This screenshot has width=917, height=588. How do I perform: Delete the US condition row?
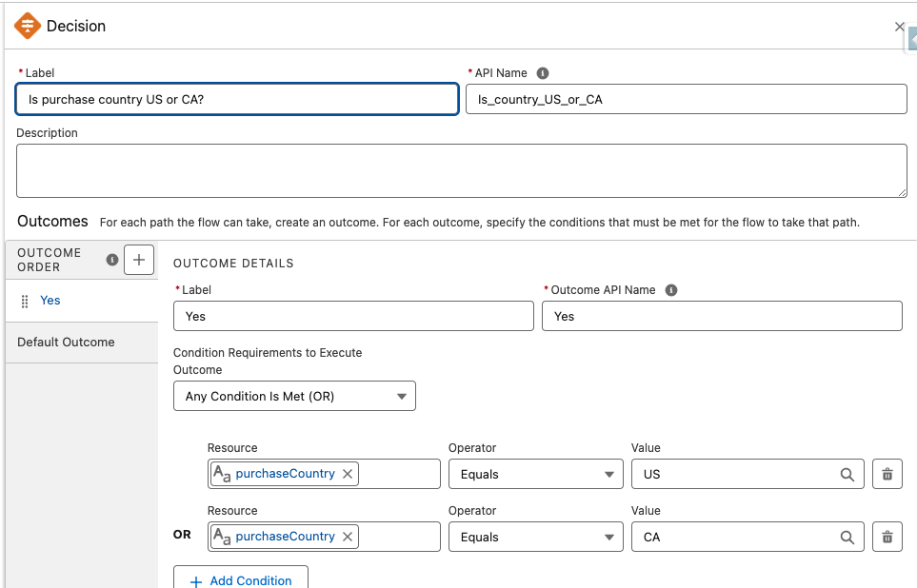point(887,474)
